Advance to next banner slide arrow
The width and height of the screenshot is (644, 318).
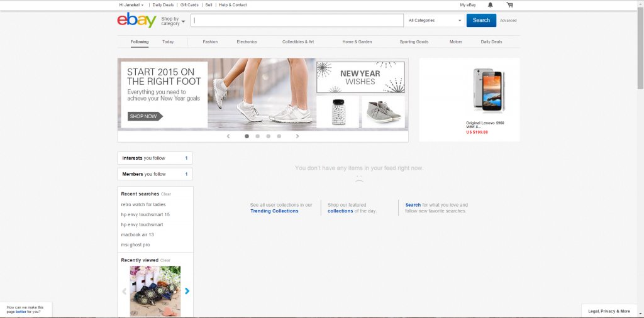297,136
